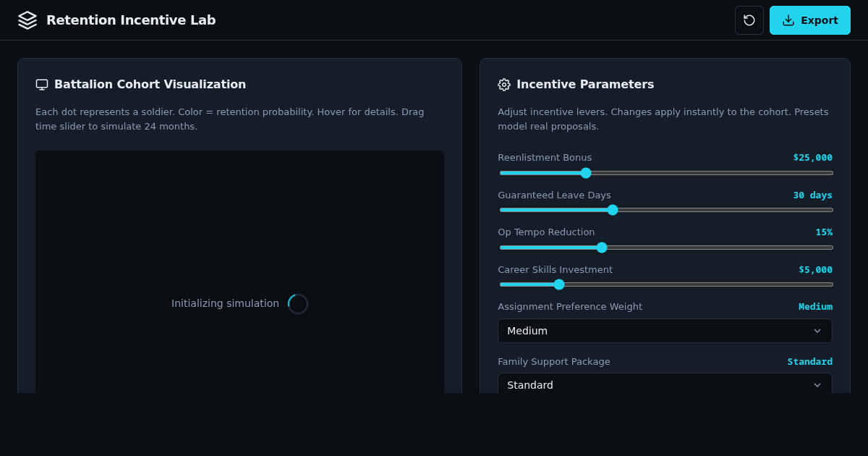Click the Incentive Parameters heading
Screen dimensions: 868x456
coord(585,85)
